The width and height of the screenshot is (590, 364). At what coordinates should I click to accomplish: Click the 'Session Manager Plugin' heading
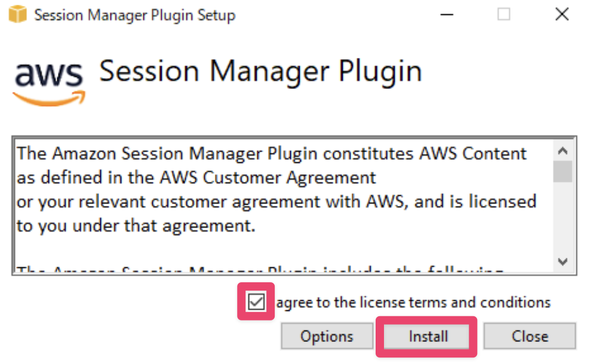260,72
